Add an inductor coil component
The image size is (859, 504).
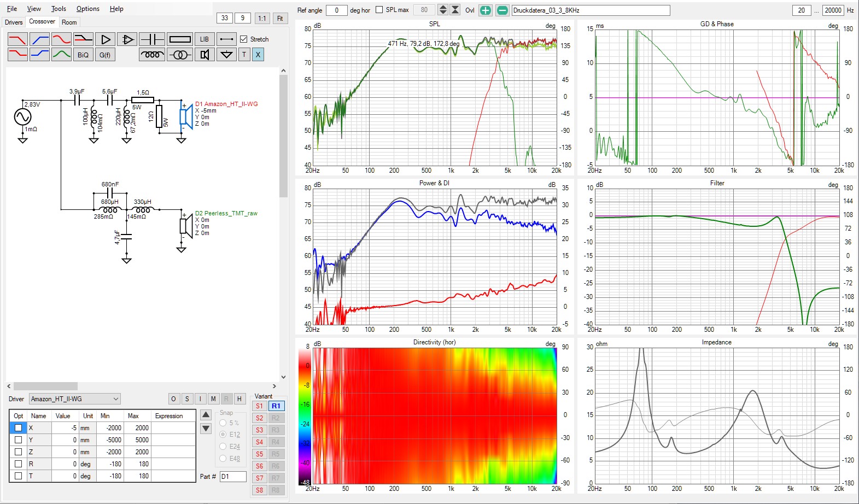[151, 55]
